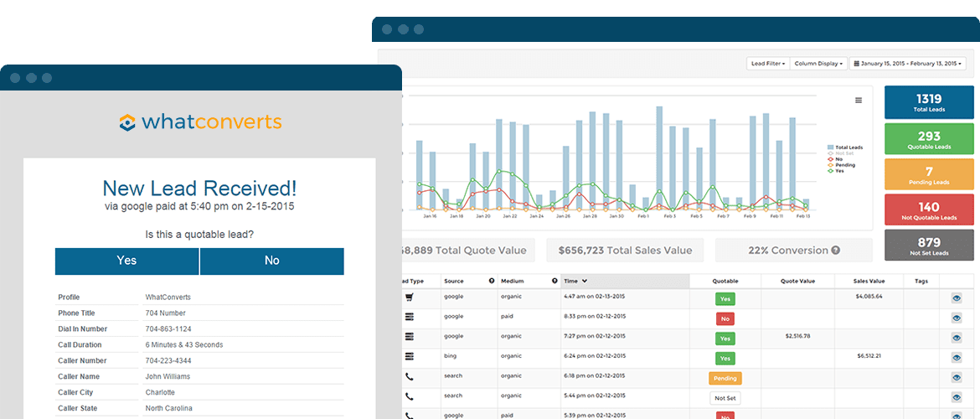Screen dimensions: 980x419
Task: Toggle Pending series in chart legend
Action: [x=841, y=165]
